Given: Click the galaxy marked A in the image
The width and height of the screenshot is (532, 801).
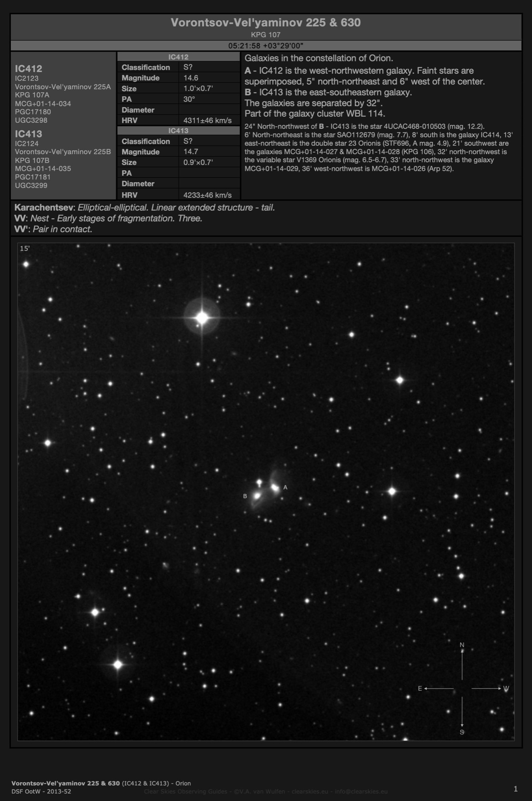Looking at the screenshot, I should pyautogui.click(x=275, y=487).
